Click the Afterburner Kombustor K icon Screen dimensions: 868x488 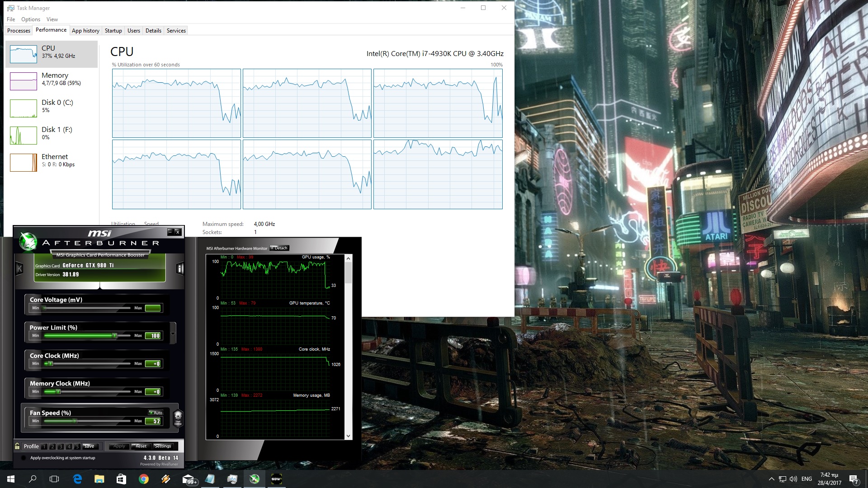[19, 269]
